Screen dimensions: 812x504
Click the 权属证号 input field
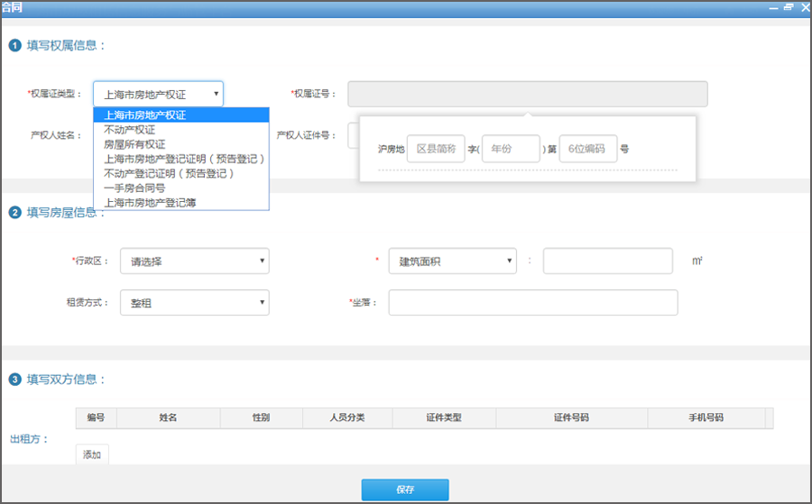(x=527, y=94)
